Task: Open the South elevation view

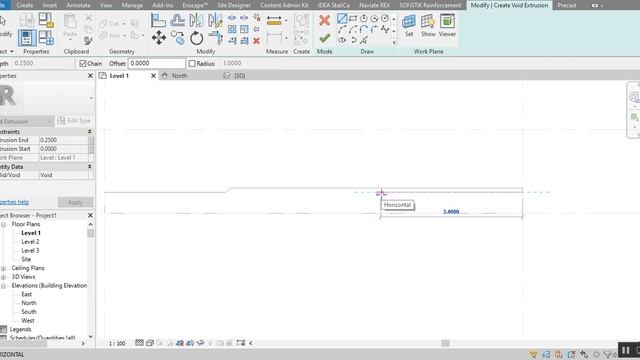Action: click(29, 312)
